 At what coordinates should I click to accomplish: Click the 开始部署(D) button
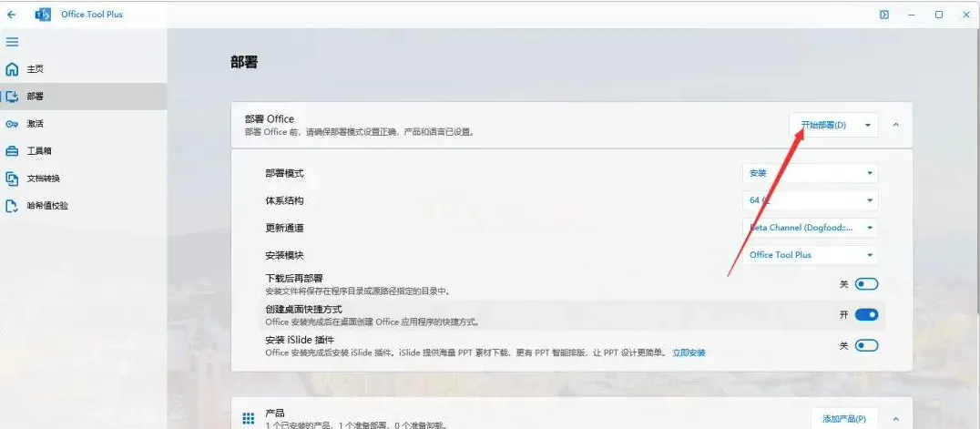[x=823, y=125]
